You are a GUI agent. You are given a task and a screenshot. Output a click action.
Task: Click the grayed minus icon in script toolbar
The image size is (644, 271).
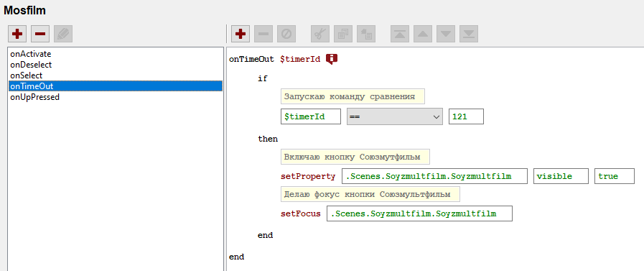point(263,34)
